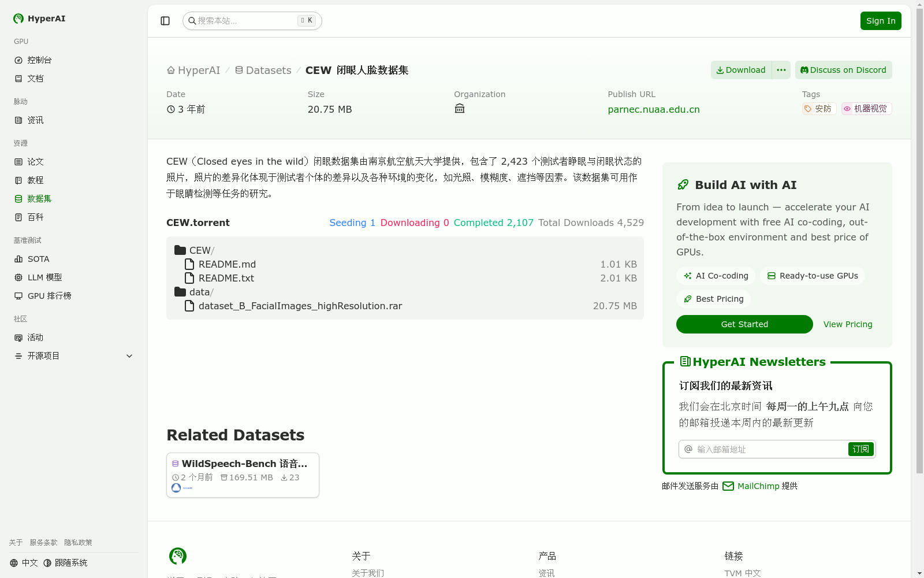Open WildSpeech-Bench related dataset card
This screenshot has width=924, height=578.
tap(243, 475)
